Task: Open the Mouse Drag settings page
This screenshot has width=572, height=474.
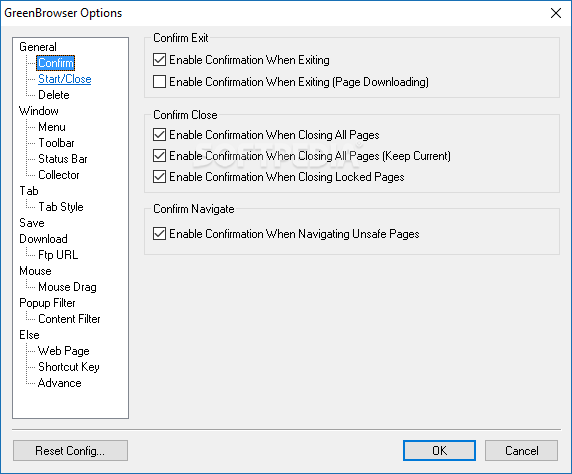Action: (67, 287)
